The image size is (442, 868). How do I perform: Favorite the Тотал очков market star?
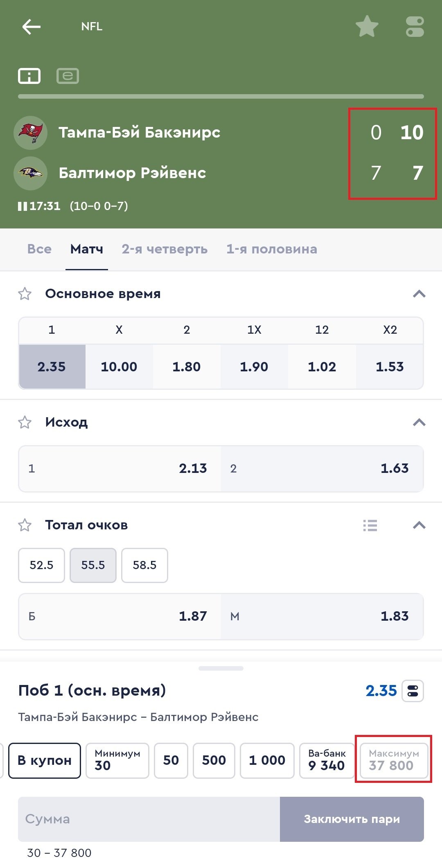click(x=25, y=525)
